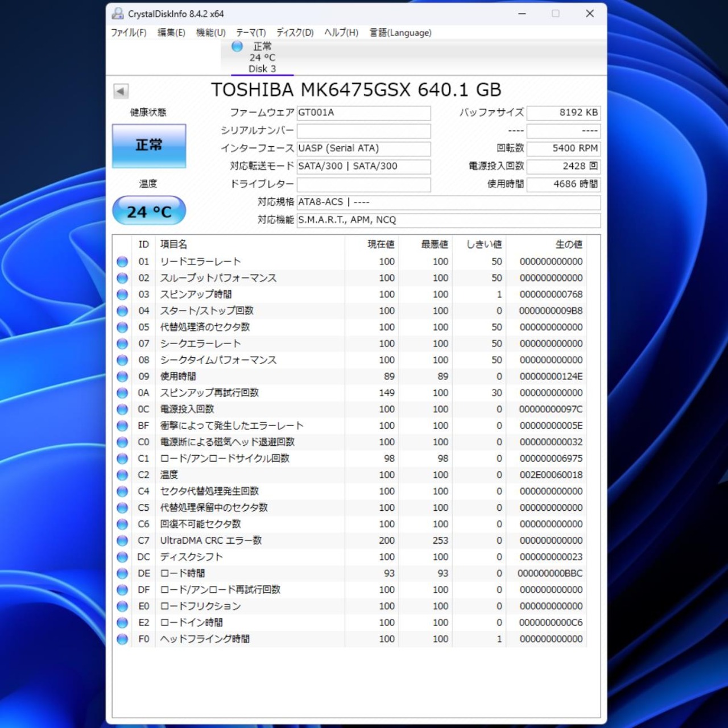The width and height of the screenshot is (728, 728).
Task: Click status orb for ID 04 row
Action: [x=122, y=311]
